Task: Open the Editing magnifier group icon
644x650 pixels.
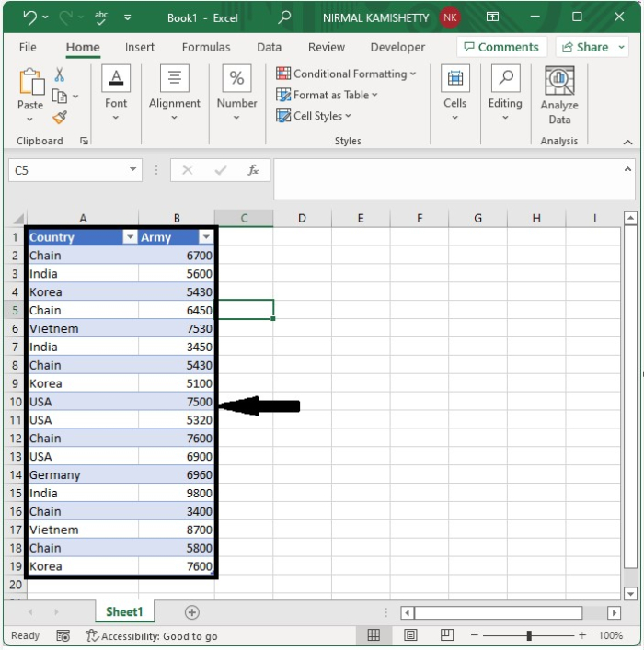Action: [505, 78]
